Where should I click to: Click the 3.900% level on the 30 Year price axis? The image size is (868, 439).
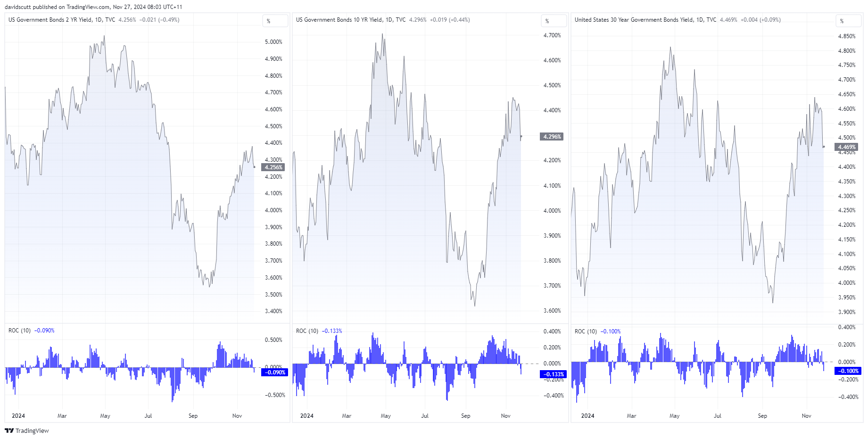(x=847, y=312)
